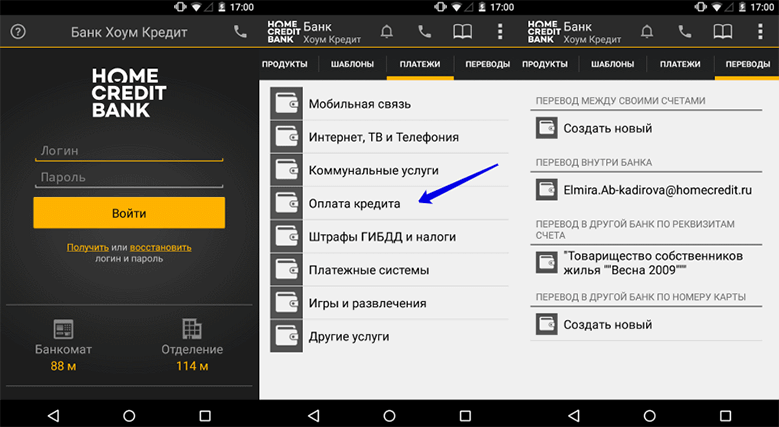Open help question mark icon on login screen
779x427 pixels.
[18, 32]
